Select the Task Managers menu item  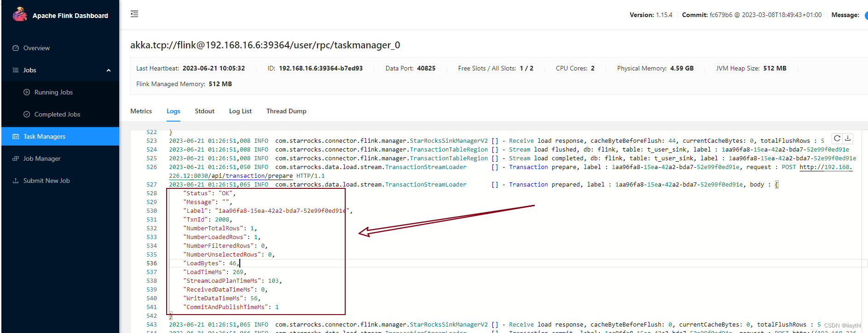(x=60, y=136)
